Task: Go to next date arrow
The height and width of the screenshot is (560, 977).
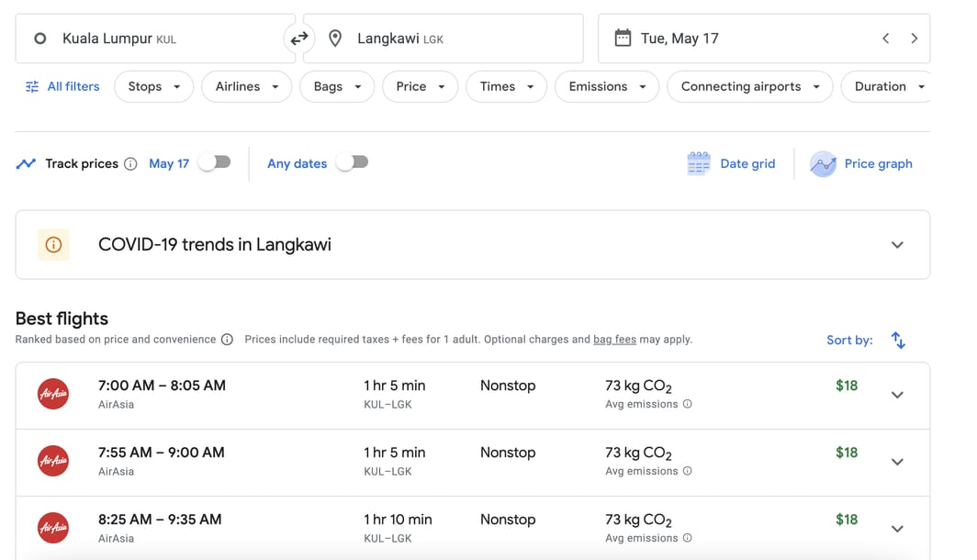Action: (x=914, y=39)
